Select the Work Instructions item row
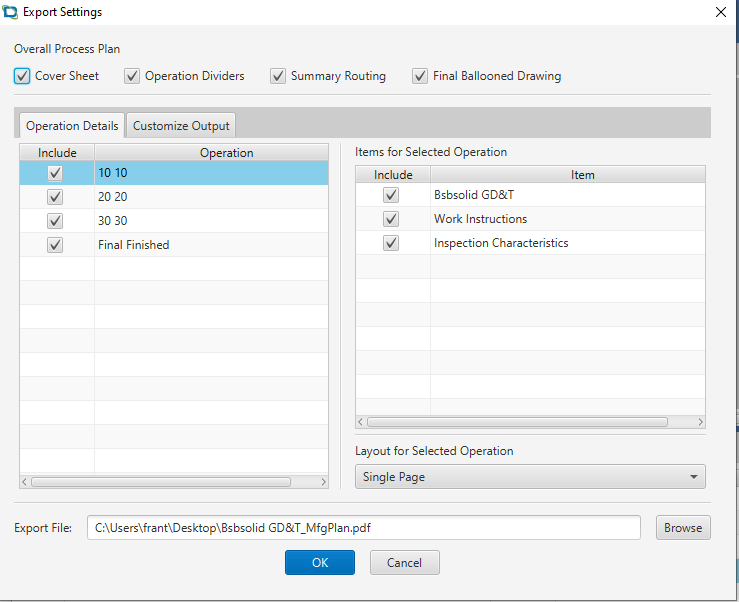739x602 pixels. (530, 219)
